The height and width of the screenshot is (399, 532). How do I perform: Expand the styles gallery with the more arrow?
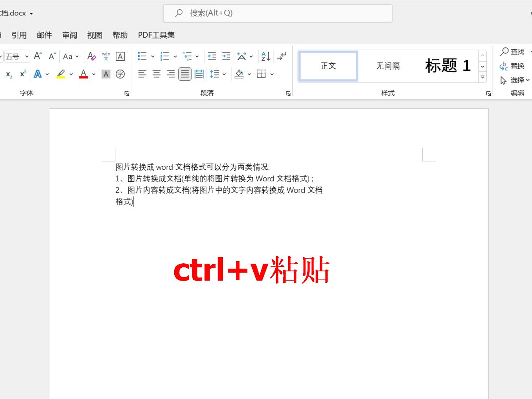[483, 76]
